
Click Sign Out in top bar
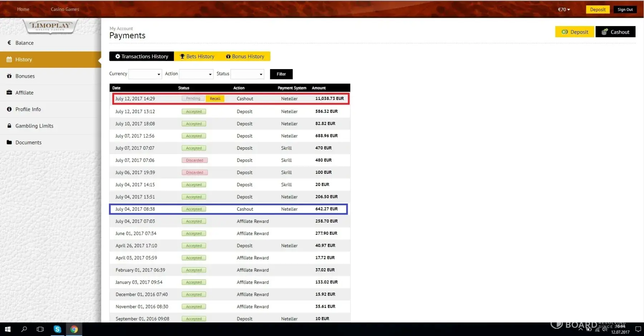[625, 10]
